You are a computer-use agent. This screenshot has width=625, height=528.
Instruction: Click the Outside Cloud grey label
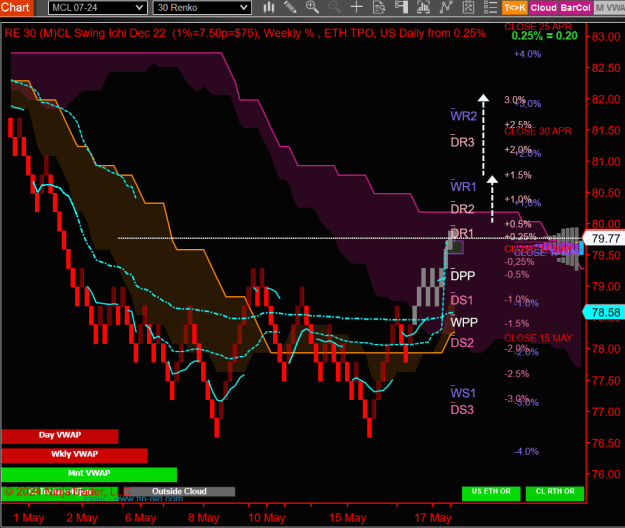179,491
